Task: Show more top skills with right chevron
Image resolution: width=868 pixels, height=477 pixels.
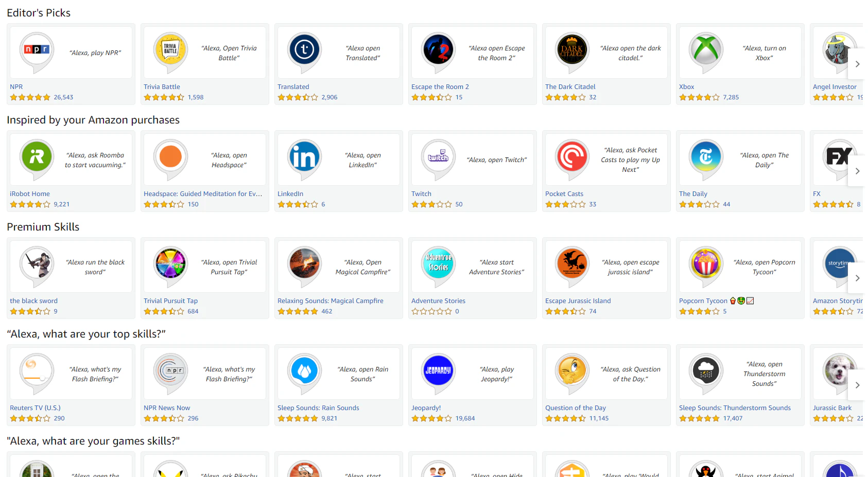Action: (857, 385)
